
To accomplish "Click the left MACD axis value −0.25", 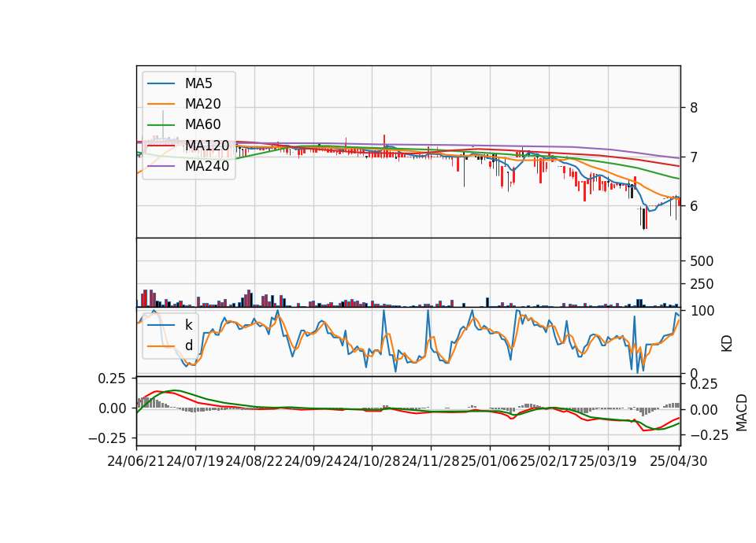I will [107, 438].
